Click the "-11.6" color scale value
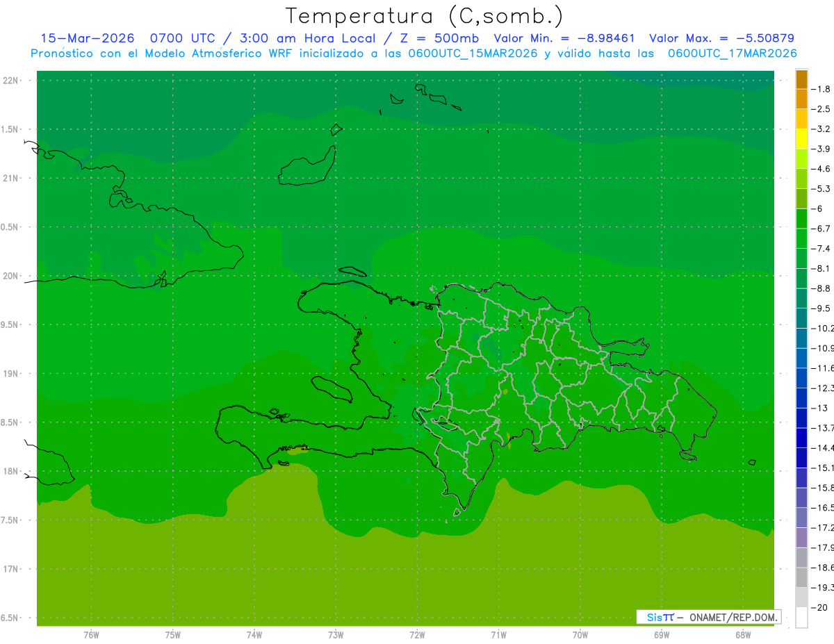834x644 pixels. tap(823, 368)
